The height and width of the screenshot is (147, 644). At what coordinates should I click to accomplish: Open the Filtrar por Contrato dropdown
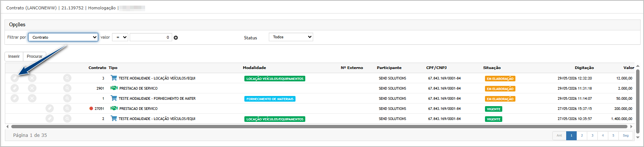[63, 37]
